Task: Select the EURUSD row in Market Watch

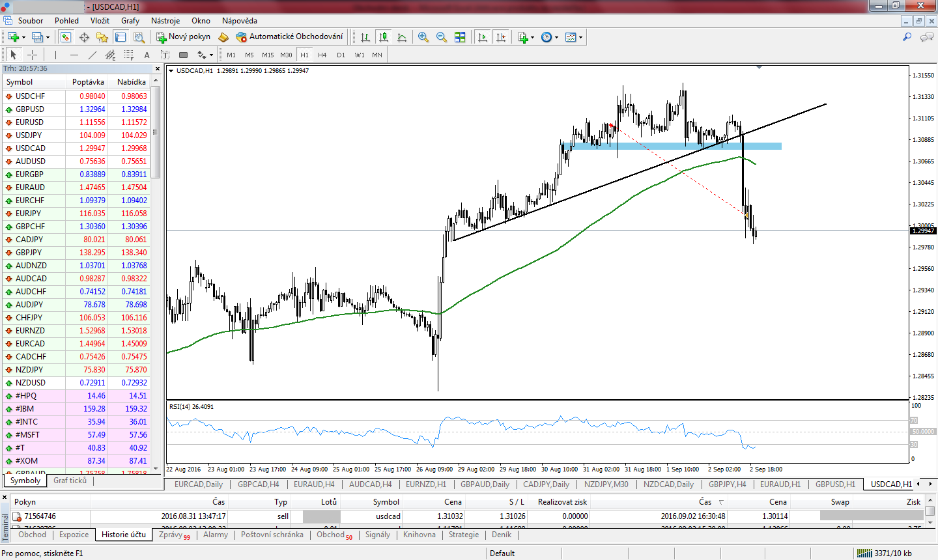Action: click(76, 122)
